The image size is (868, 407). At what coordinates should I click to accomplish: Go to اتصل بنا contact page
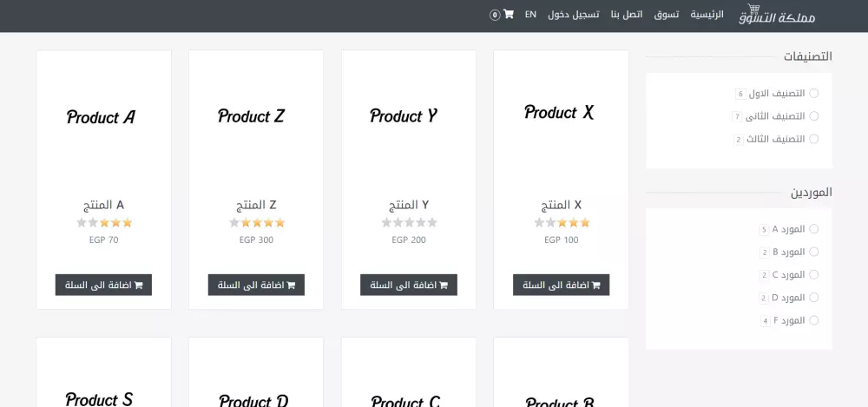coord(627,15)
